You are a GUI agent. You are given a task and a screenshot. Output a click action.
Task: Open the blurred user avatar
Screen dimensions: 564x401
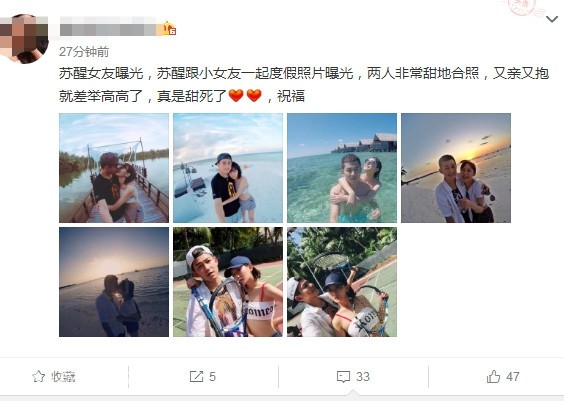tap(24, 39)
